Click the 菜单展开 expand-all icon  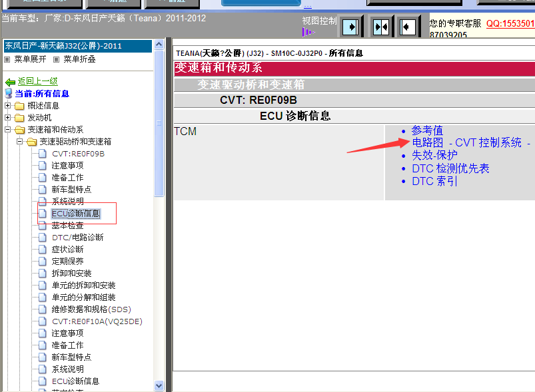pos(7,60)
